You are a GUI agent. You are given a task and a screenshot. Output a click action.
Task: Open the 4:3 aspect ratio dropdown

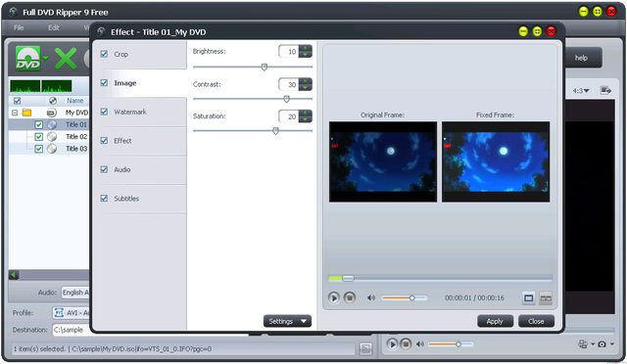click(x=581, y=91)
